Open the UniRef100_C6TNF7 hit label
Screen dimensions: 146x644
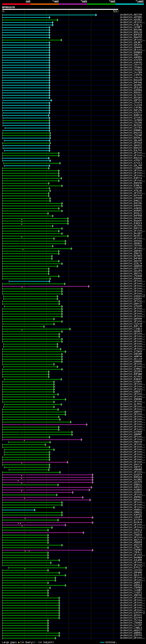coord(131,27)
